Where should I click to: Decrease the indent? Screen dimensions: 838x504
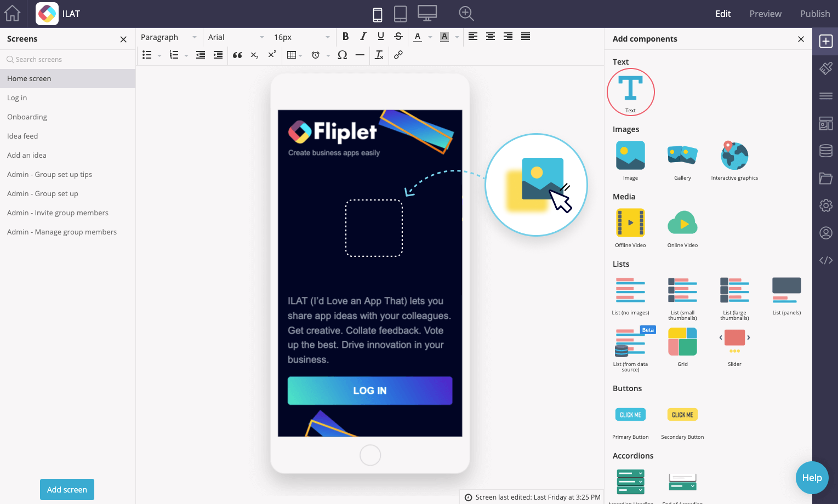[201, 55]
